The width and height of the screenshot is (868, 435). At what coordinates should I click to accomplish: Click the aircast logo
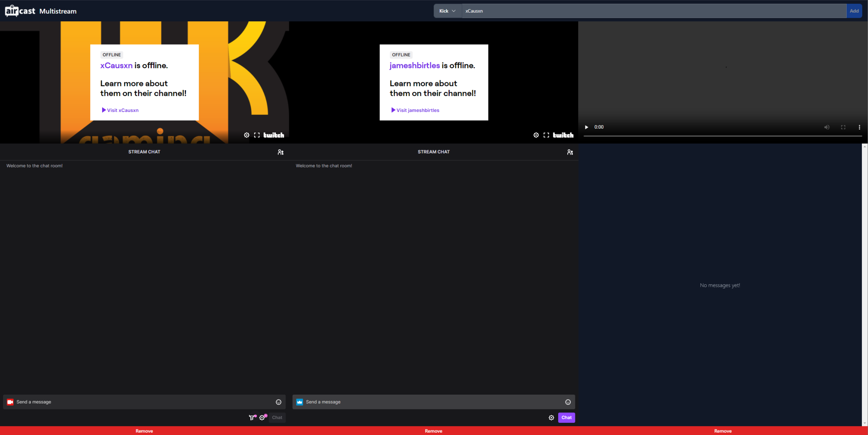pos(20,11)
